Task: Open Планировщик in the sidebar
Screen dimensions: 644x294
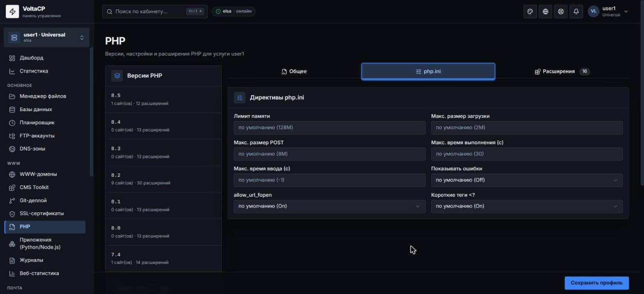Action: click(45, 123)
